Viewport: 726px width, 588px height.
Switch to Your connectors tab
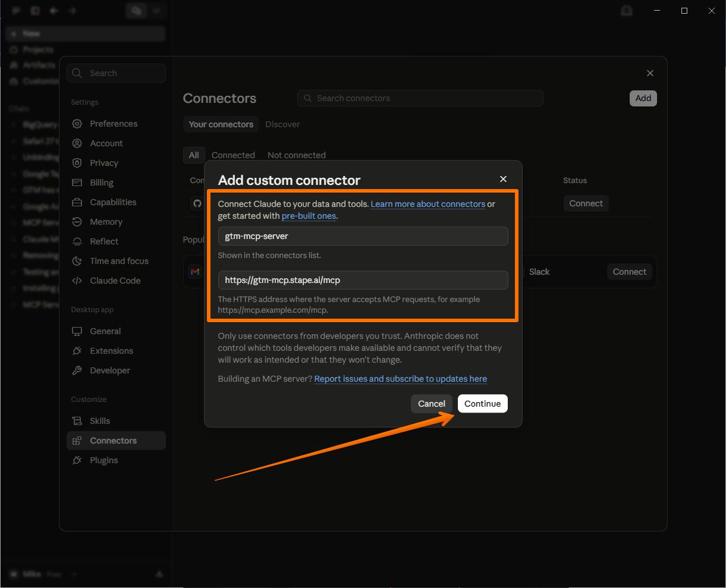pos(221,124)
